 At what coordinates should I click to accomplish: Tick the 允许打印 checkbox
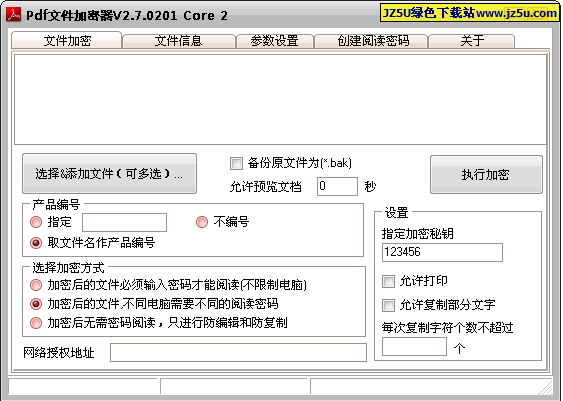coord(388,281)
